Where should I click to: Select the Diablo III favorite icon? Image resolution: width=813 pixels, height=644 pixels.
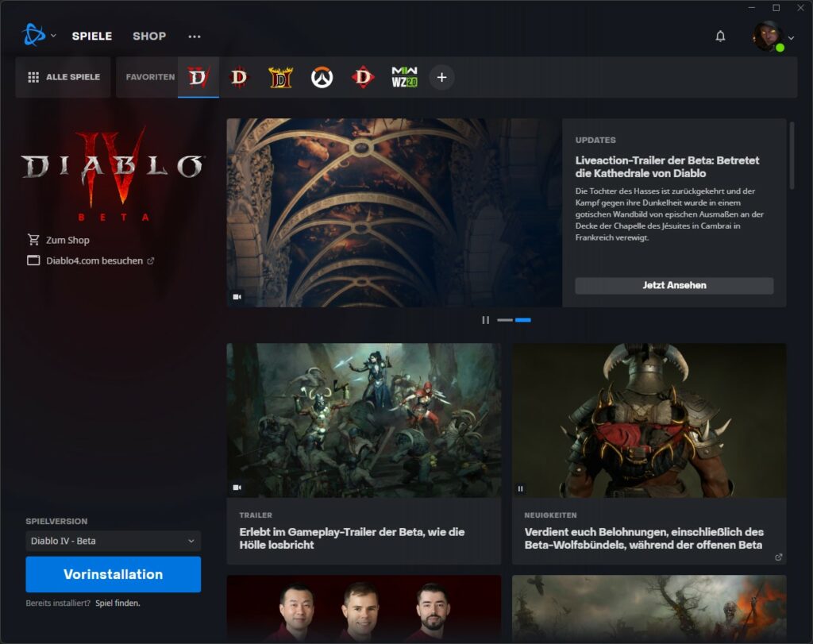(239, 77)
